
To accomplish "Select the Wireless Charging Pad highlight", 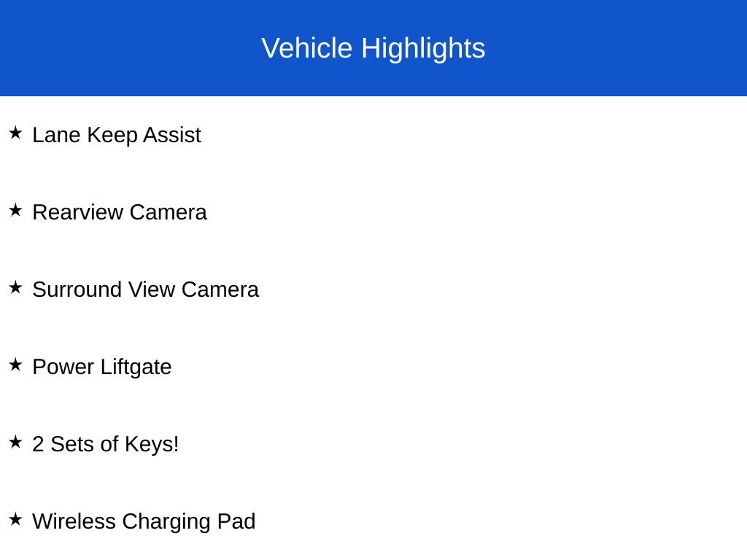I will (144, 521).
